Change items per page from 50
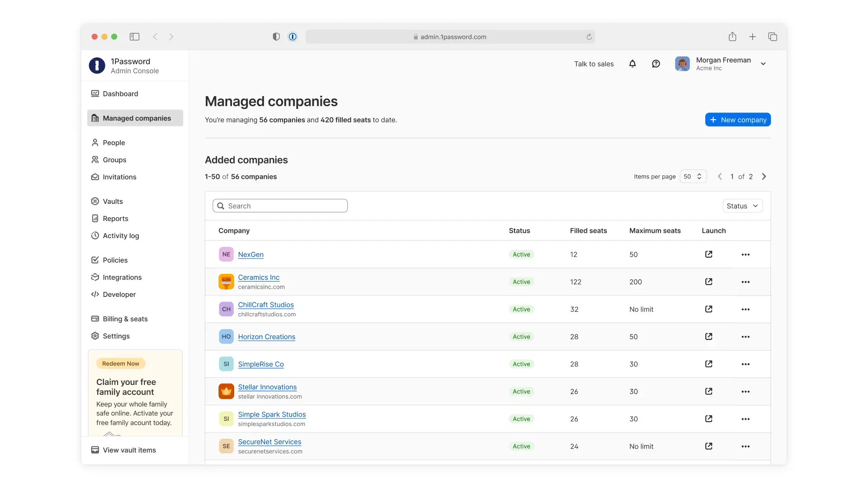This screenshot has width=868, height=488. coord(693,177)
